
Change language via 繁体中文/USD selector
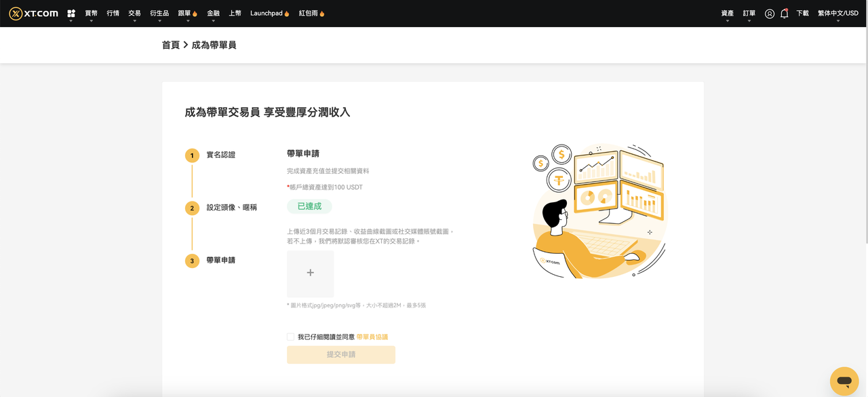(x=838, y=14)
